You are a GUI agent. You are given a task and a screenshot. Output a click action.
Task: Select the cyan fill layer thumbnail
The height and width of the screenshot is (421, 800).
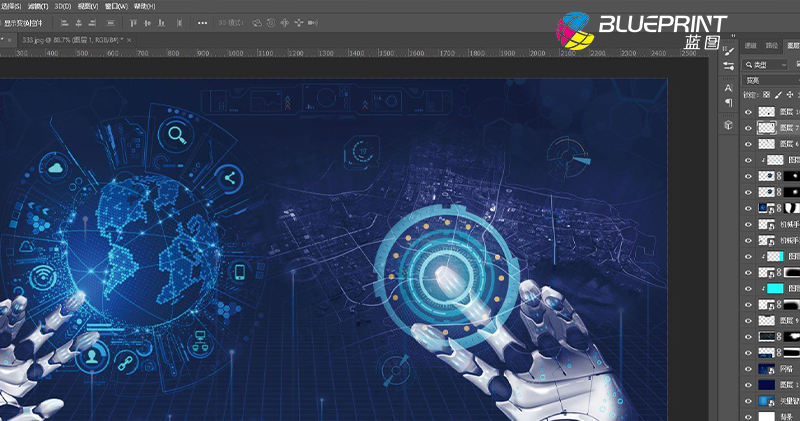(x=775, y=289)
